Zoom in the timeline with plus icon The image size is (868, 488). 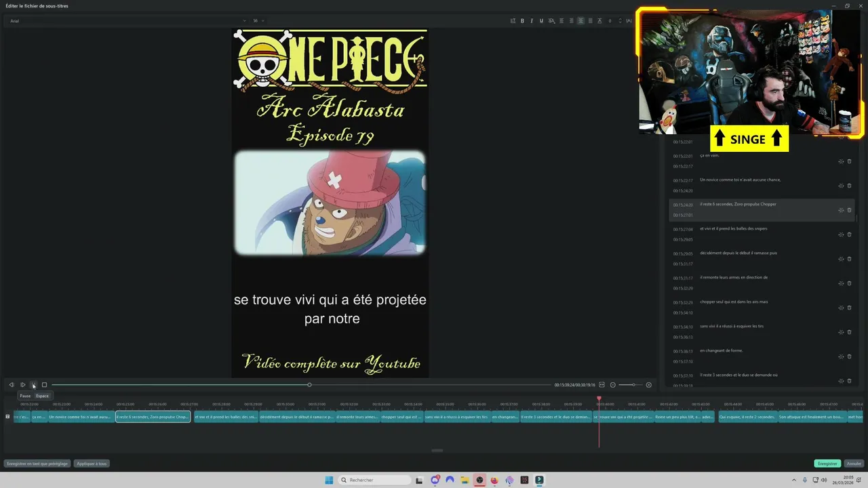coord(648,385)
